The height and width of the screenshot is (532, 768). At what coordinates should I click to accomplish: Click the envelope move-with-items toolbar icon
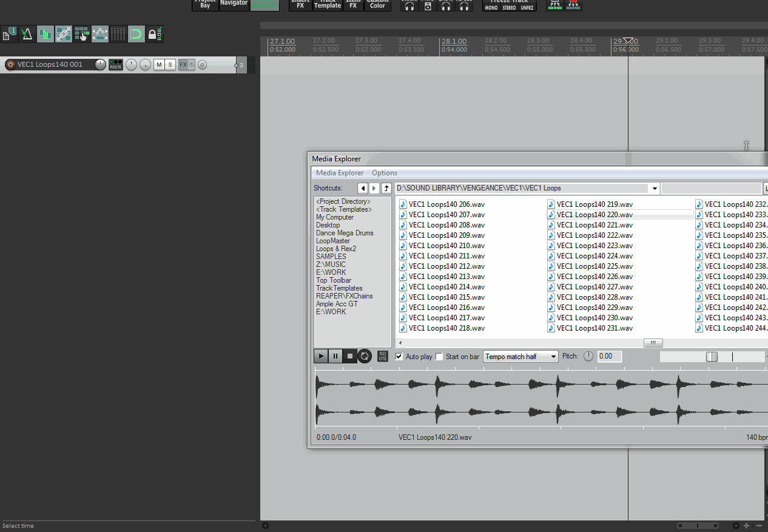click(100, 34)
